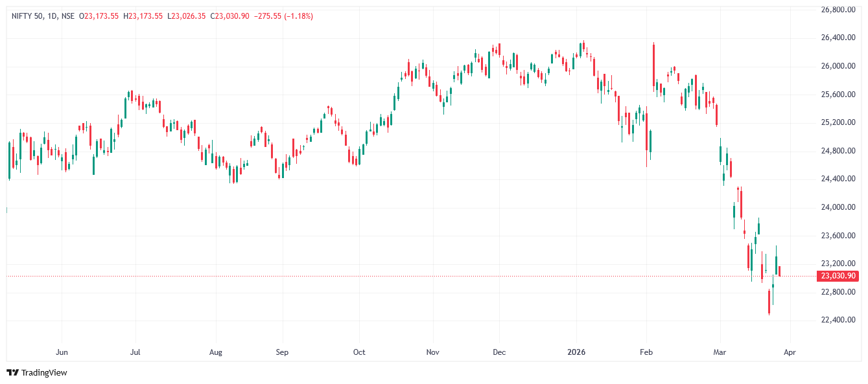Select the Open value O23,173.55
Screen dimensions: 868x384
click(x=99, y=16)
